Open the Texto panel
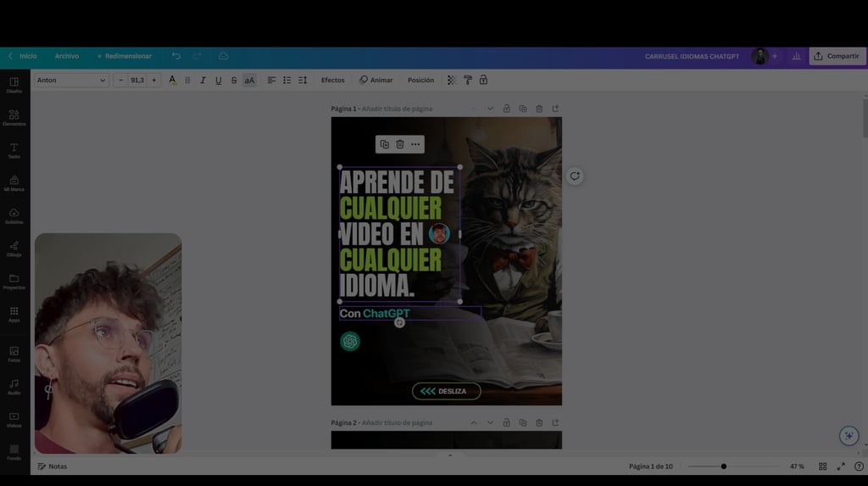This screenshot has height=486, width=868. pos(14,150)
